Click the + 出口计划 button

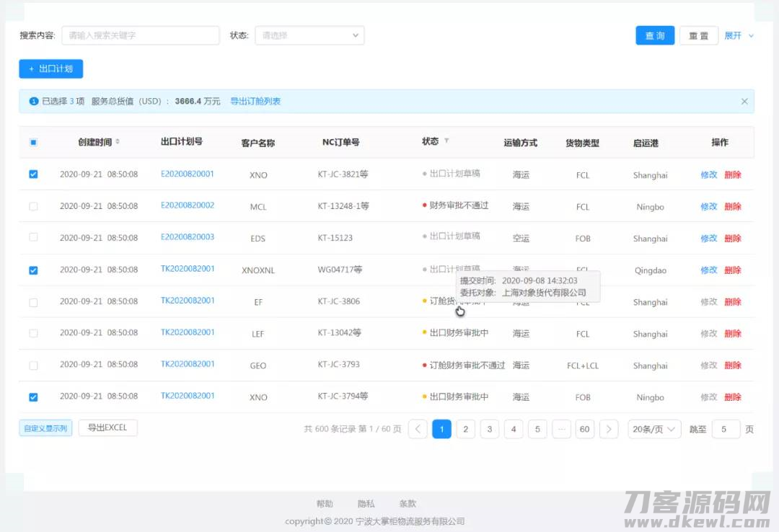click(x=50, y=68)
